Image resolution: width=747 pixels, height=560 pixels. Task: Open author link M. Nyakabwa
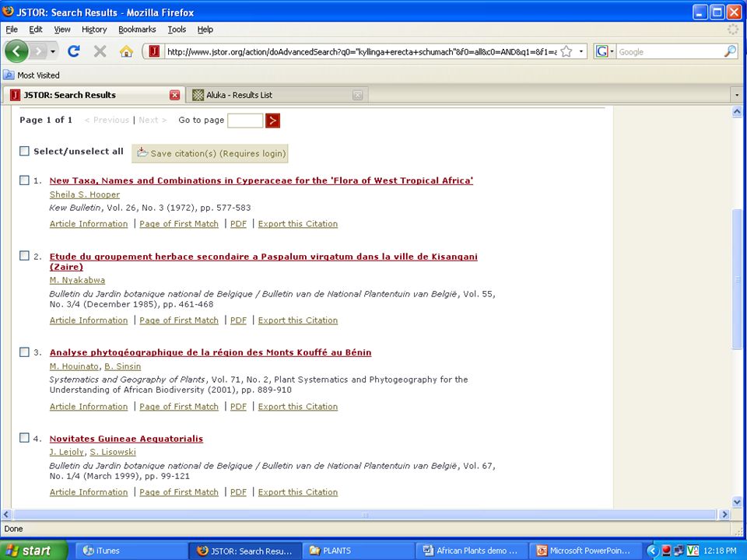click(x=77, y=280)
